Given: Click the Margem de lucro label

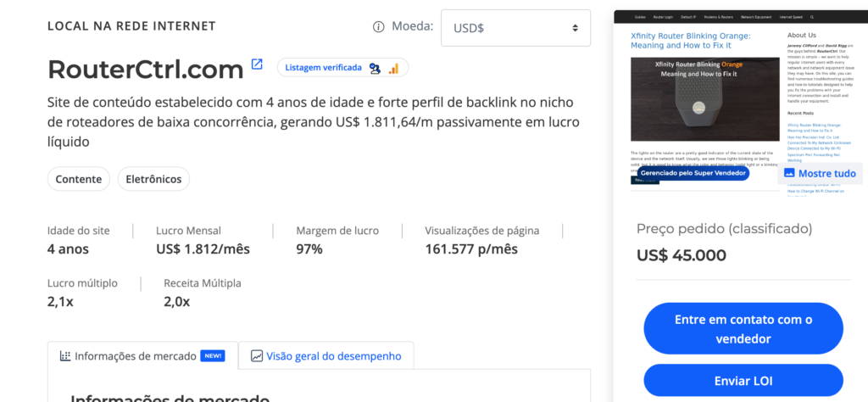Looking at the screenshot, I should [337, 231].
